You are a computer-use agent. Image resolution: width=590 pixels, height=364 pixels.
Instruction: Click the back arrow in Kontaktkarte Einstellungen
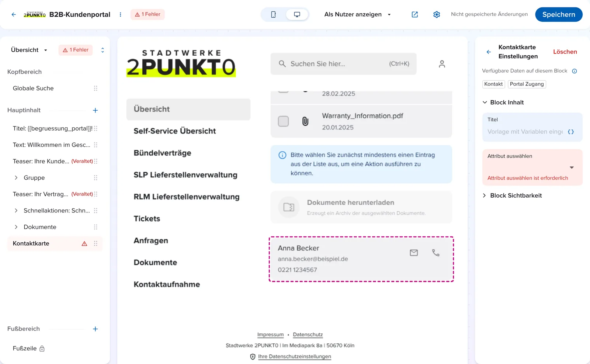(x=489, y=52)
